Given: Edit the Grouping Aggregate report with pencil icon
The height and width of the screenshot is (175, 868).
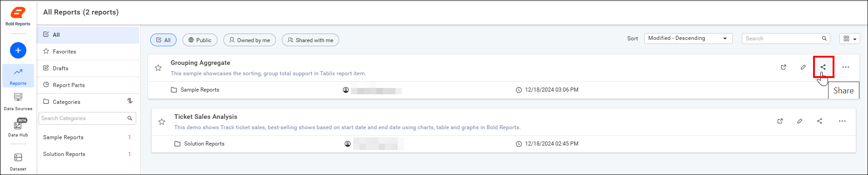Looking at the screenshot, I should click(803, 67).
